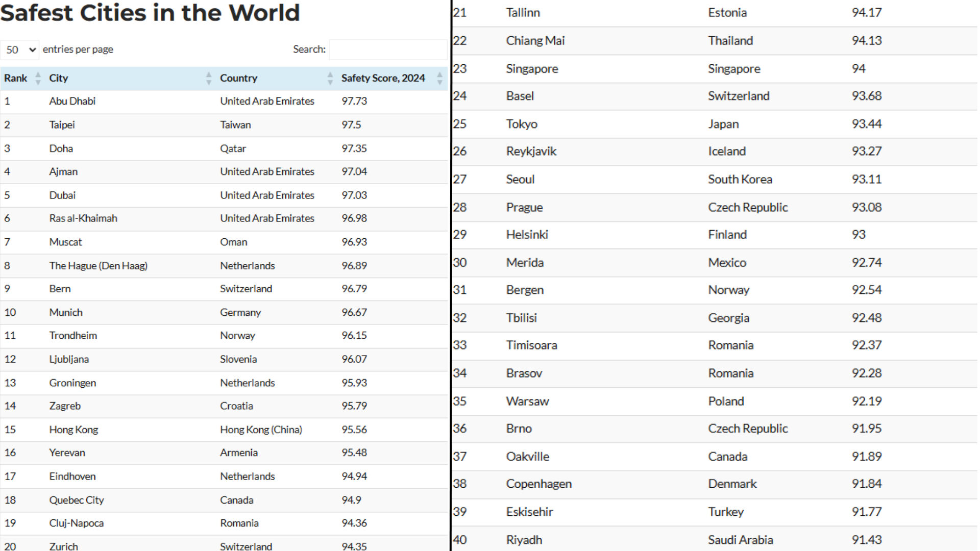Click the Reykjavik city cell
The width and height of the screenshot is (980, 551).
[531, 152]
